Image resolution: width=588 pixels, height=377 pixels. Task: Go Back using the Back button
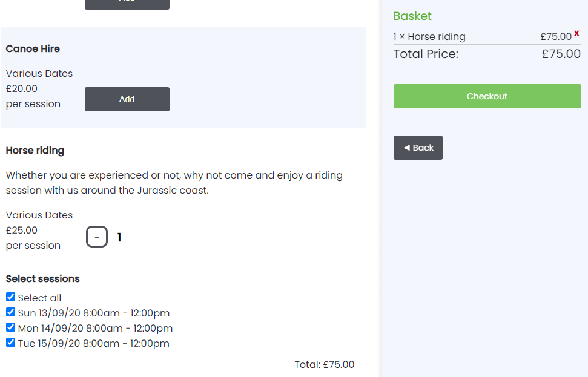[418, 148]
